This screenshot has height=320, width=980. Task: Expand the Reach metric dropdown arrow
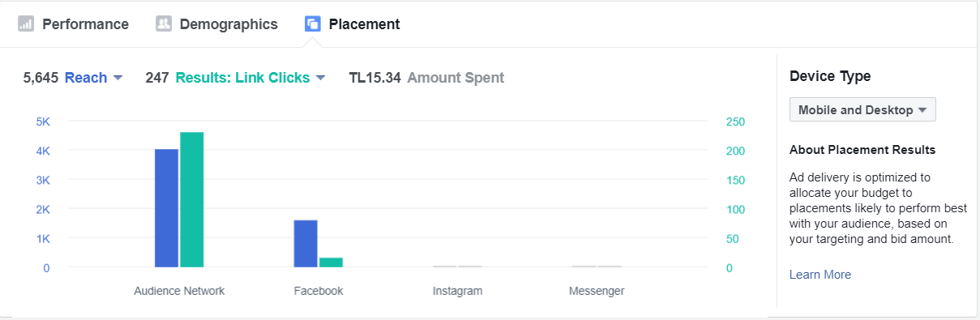click(118, 78)
